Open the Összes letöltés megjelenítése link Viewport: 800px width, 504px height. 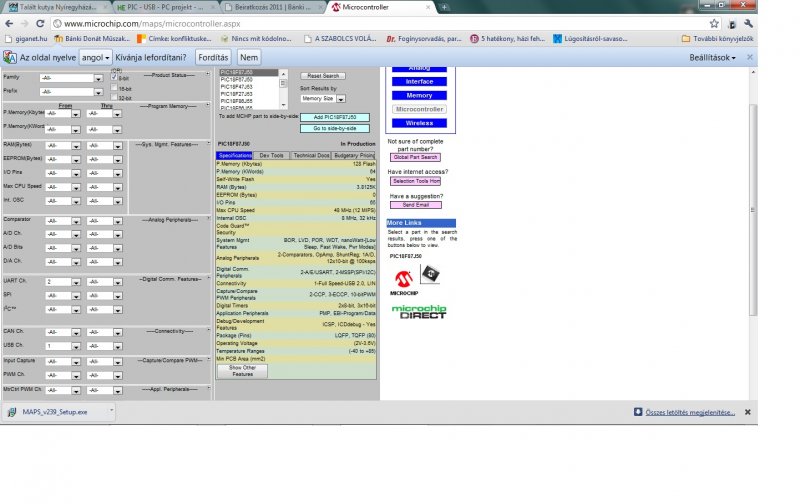[x=690, y=412]
